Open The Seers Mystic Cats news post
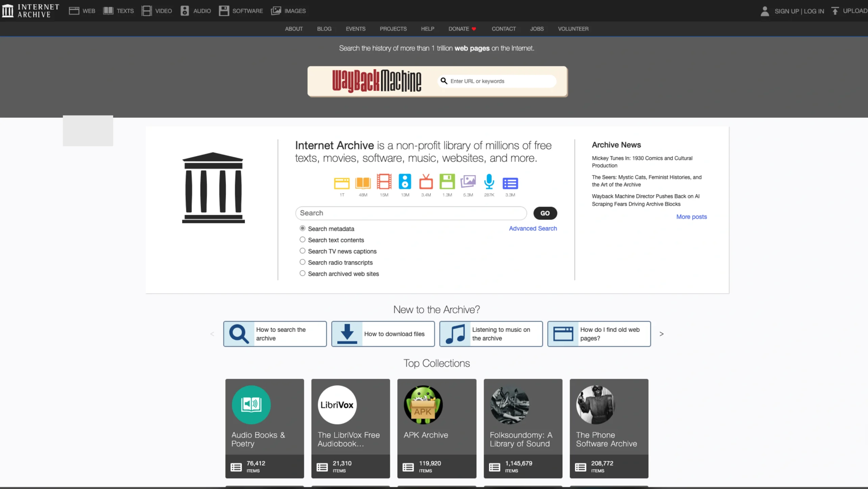This screenshot has width=868, height=489. tap(647, 181)
